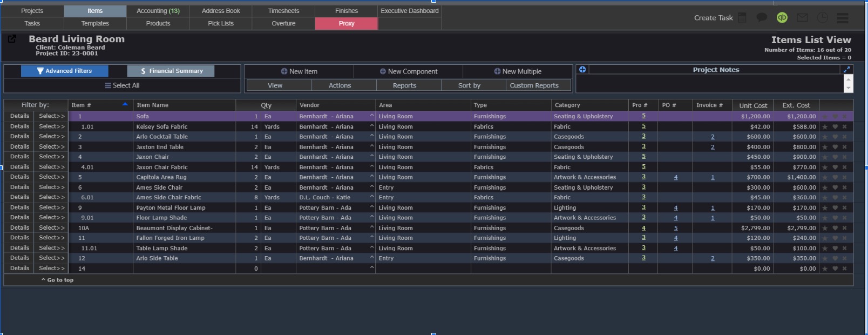
Task: Open the Executive Dashboard tab
Action: [x=410, y=11]
